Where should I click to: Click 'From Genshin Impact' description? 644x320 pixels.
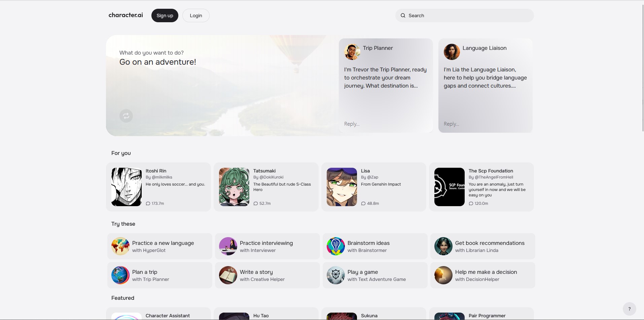click(381, 184)
